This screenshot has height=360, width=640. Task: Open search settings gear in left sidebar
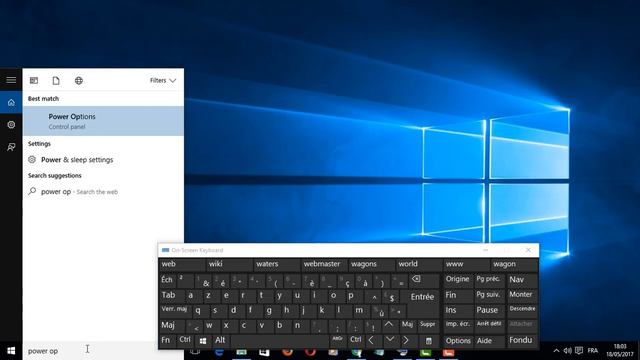[x=11, y=124]
